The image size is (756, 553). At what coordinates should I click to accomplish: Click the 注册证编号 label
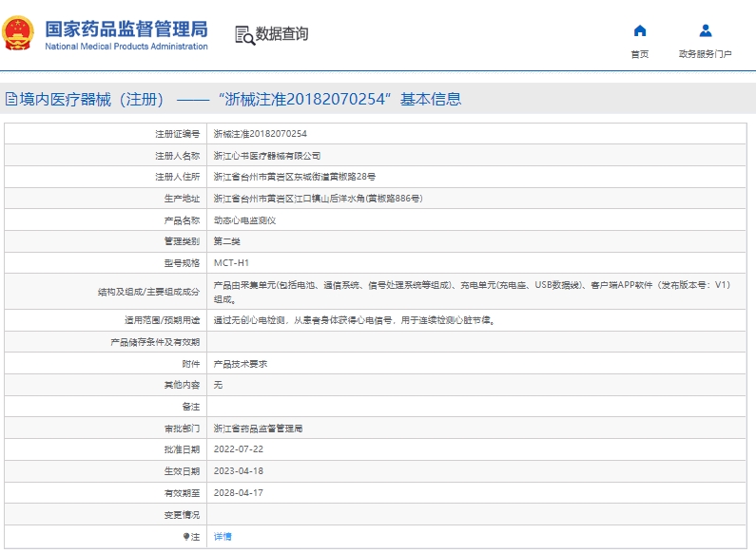pyautogui.click(x=178, y=133)
